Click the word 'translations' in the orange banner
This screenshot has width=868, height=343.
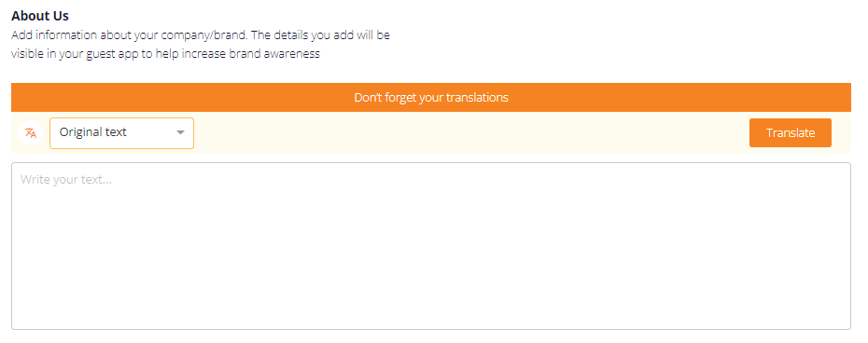pyautogui.click(x=477, y=97)
